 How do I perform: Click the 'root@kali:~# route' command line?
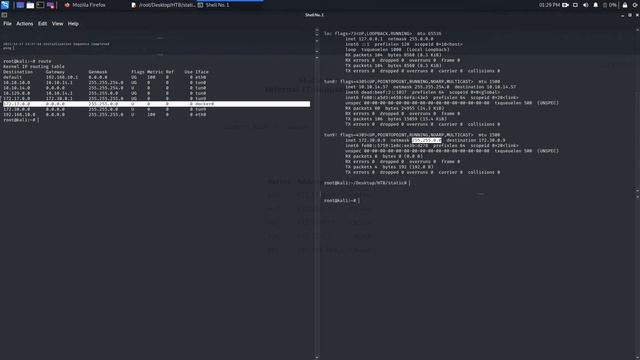tap(27, 61)
